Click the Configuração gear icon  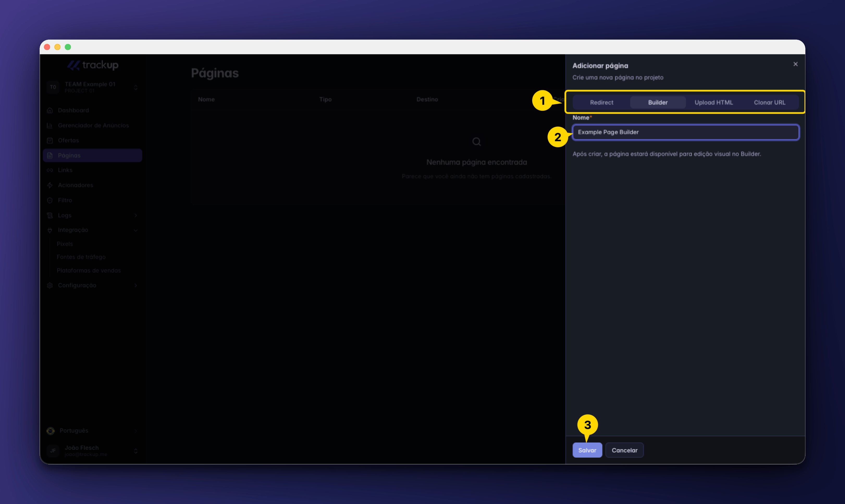(50, 285)
